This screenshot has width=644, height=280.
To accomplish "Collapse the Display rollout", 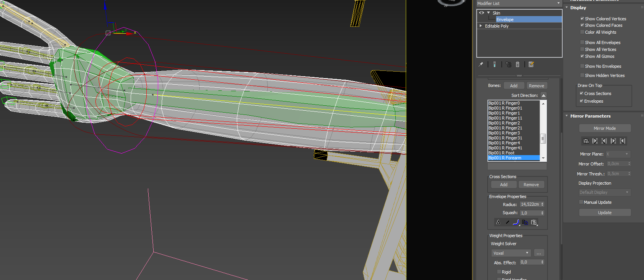I will coord(567,7).
